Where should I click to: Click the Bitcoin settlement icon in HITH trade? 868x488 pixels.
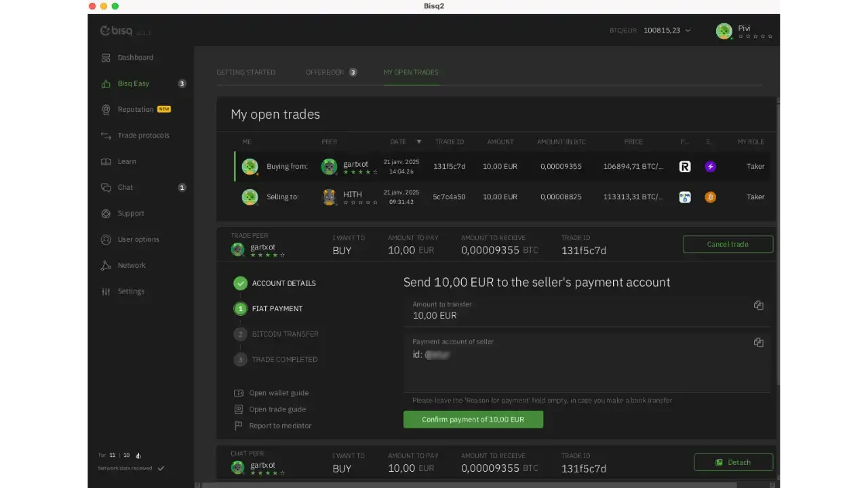coord(710,197)
